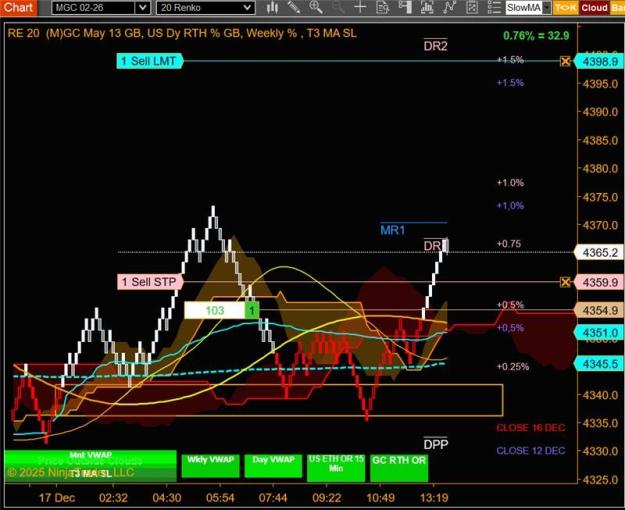Screen dimensions: 625x510
Task: Cancel the Sell LMT order X icon
Action: pos(565,61)
